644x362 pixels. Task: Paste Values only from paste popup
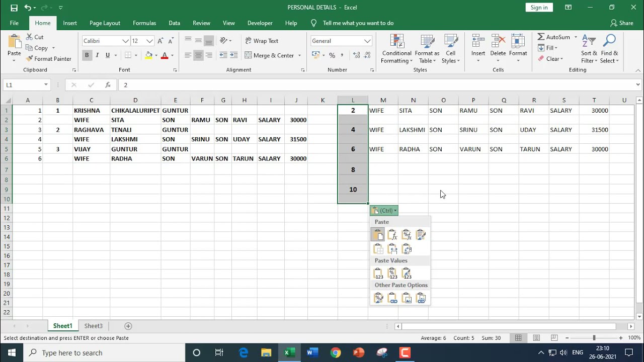pyautogui.click(x=378, y=273)
